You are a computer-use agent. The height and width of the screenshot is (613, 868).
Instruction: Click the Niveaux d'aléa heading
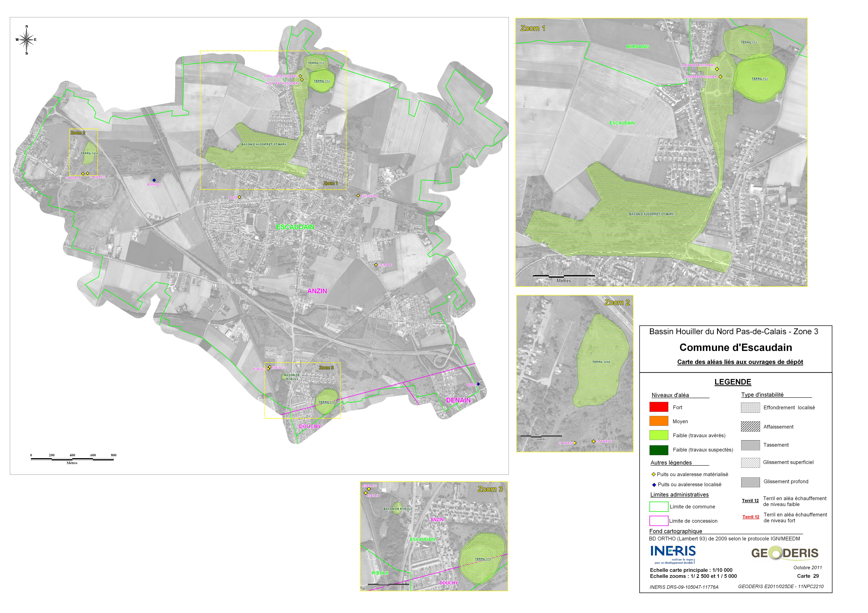(670, 395)
